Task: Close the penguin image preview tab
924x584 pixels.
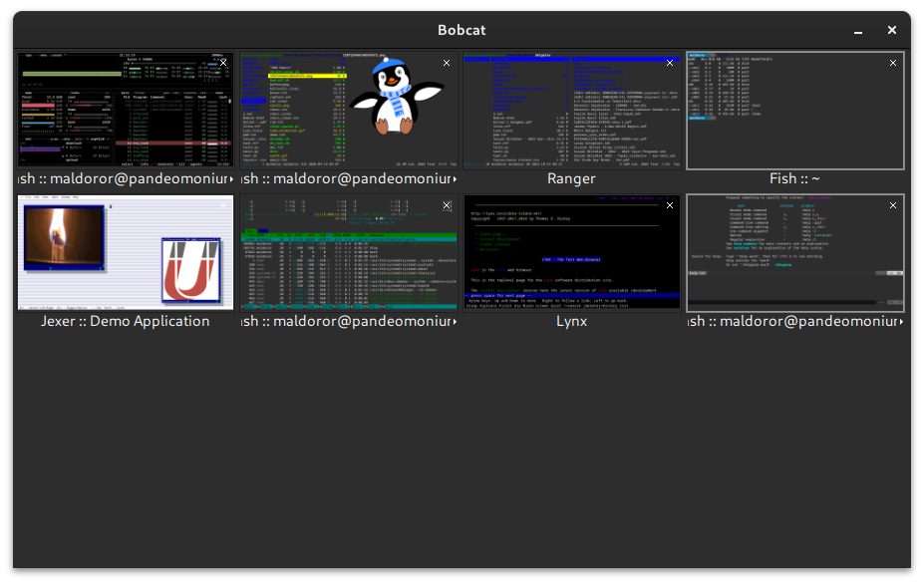Action: click(447, 63)
